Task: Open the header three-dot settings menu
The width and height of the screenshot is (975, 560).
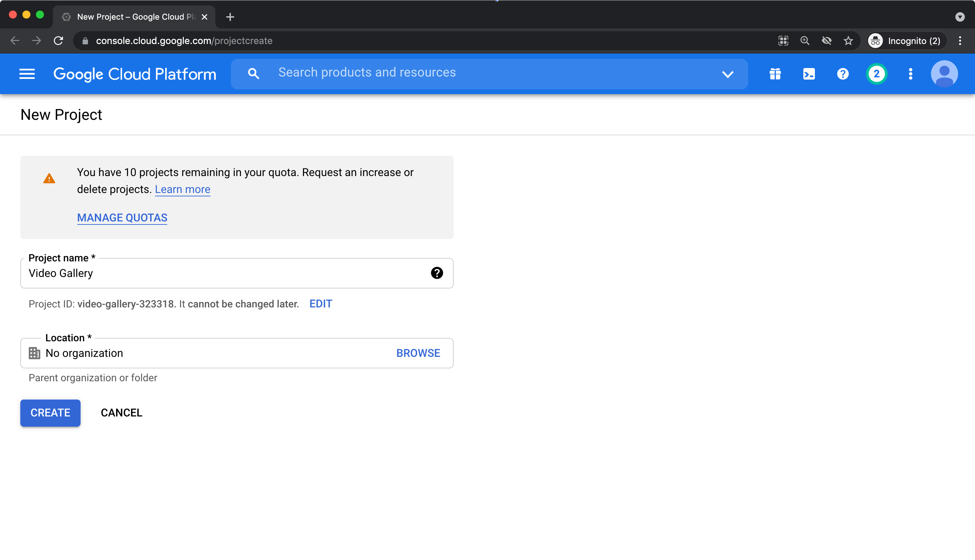Action: (910, 74)
